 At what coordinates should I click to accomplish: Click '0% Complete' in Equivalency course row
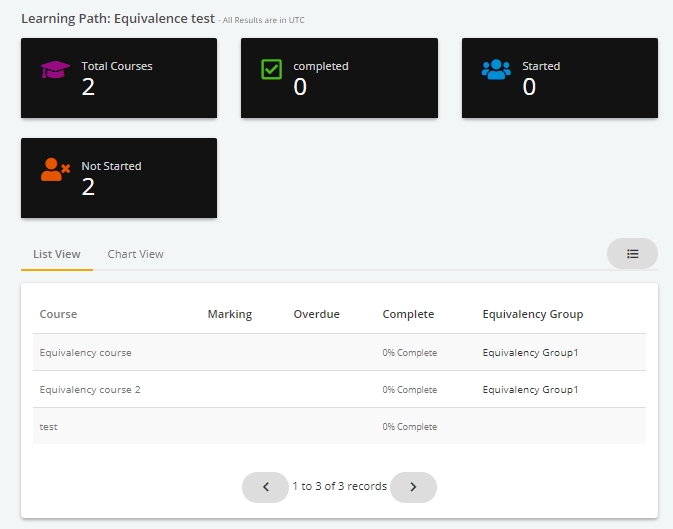point(409,353)
